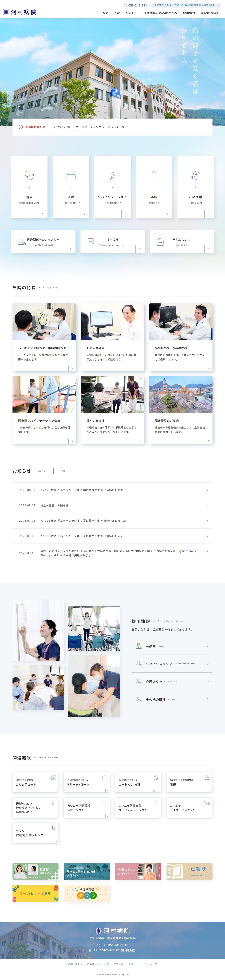225x980 pixels.
Task: Click the droplet icon for 透析
Action: click(x=154, y=175)
